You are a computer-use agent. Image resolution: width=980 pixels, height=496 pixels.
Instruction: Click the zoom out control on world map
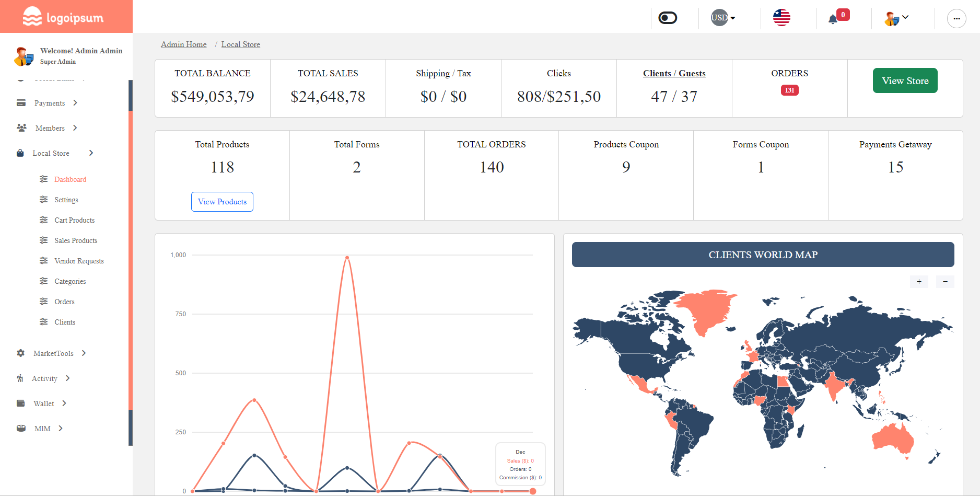coord(945,281)
